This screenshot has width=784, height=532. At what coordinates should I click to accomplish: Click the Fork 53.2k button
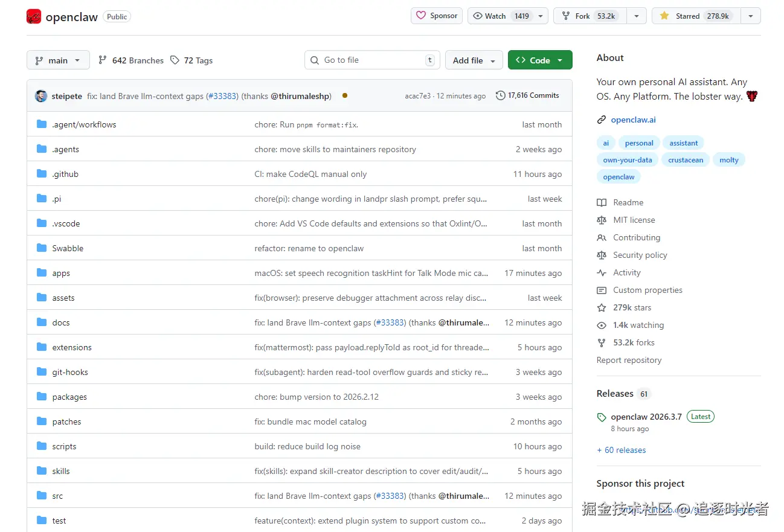pyautogui.click(x=590, y=16)
